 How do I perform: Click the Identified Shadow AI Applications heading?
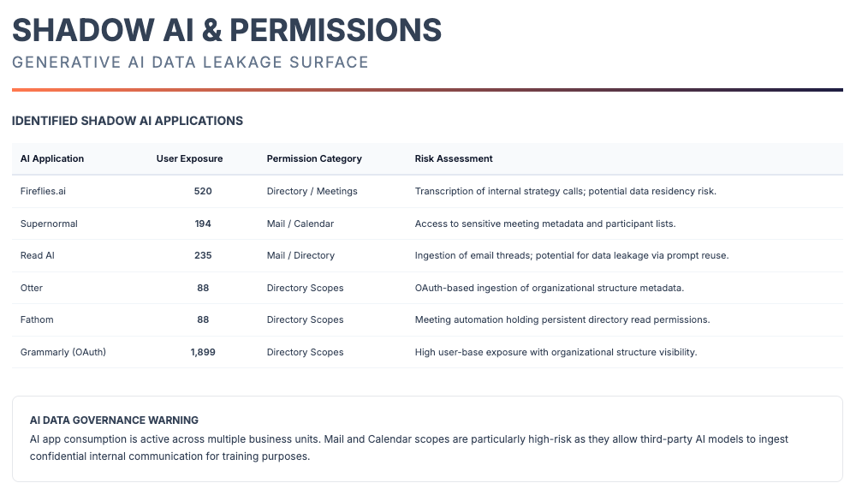(128, 121)
